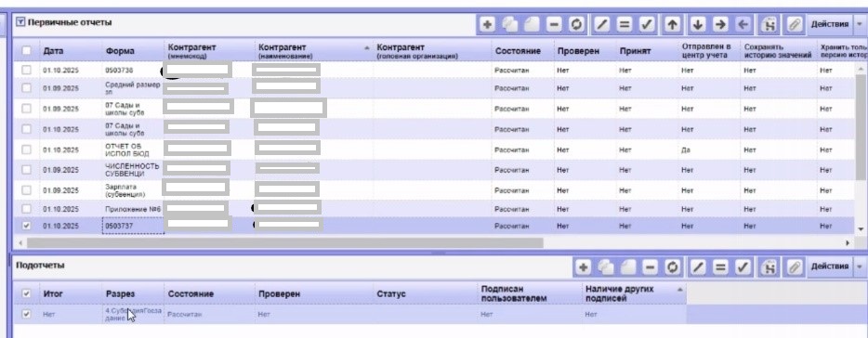Copy selected report in Первичные отчеты toolbar
This screenshot has height=338, width=868.
click(509, 24)
